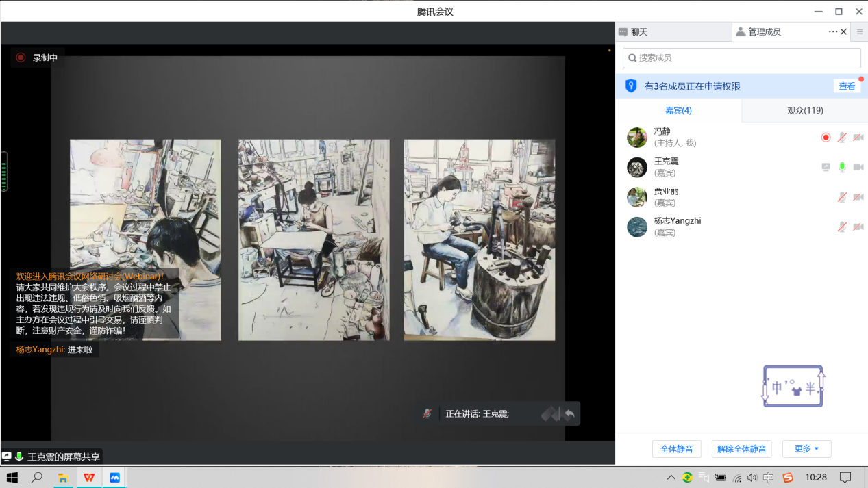Image resolution: width=868 pixels, height=488 pixels.
Task: Click the Tencent Meeting icon in the taskbar
Action: 114,477
